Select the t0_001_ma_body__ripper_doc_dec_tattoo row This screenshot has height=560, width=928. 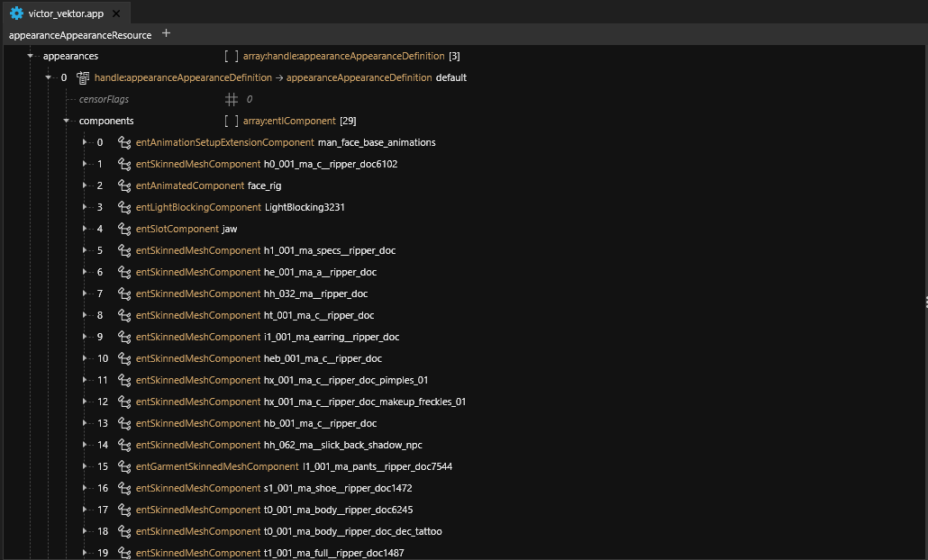352,531
